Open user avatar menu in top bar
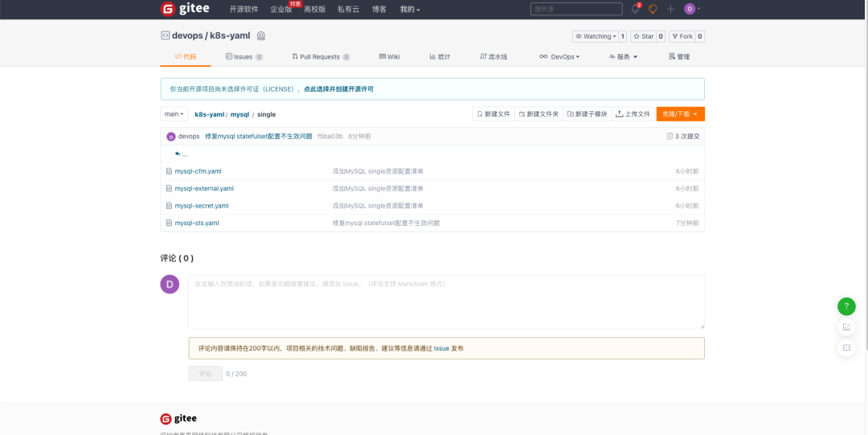The width and height of the screenshot is (868, 435). (x=692, y=9)
